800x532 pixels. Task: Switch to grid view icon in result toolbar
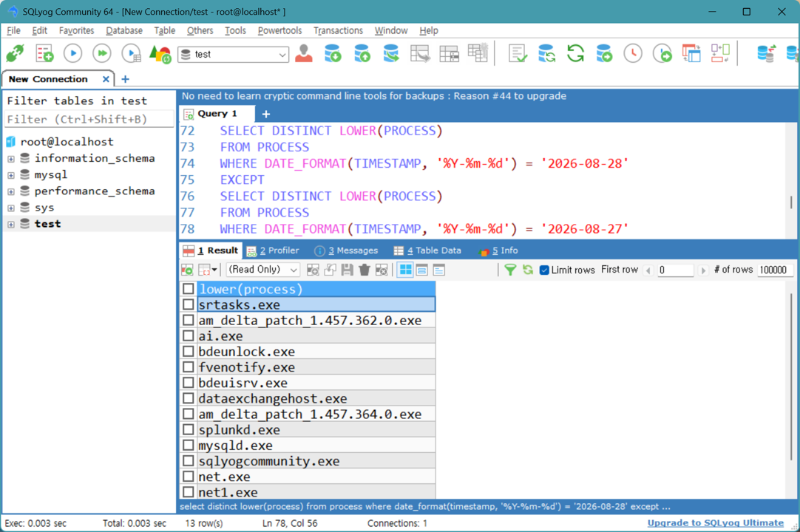coord(406,269)
